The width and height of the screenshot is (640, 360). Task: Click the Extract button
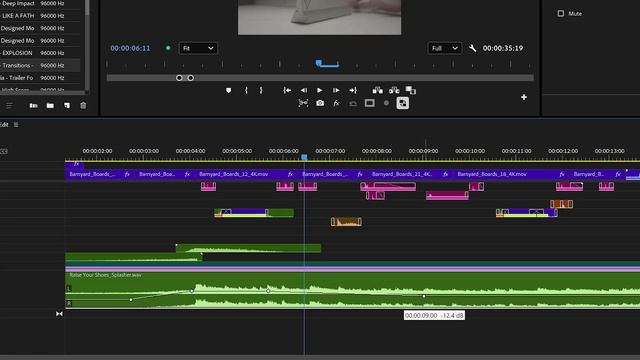[394, 90]
